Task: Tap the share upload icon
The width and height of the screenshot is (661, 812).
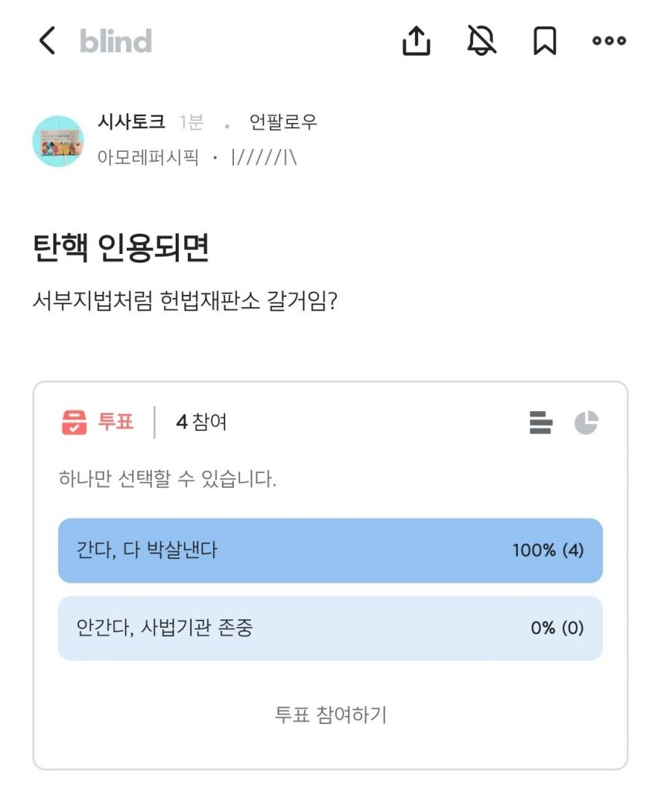Action: tap(416, 40)
